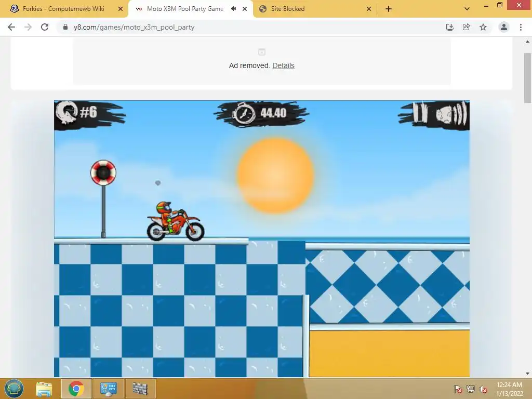Screen dimensions: 532x399
Task: Click the page scrollbar up arrow
Action: pyautogui.click(x=528, y=42)
